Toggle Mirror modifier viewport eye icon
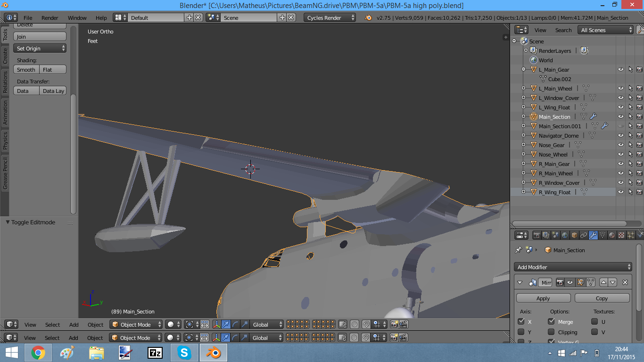Image resolution: width=644 pixels, height=362 pixels. coord(570,282)
